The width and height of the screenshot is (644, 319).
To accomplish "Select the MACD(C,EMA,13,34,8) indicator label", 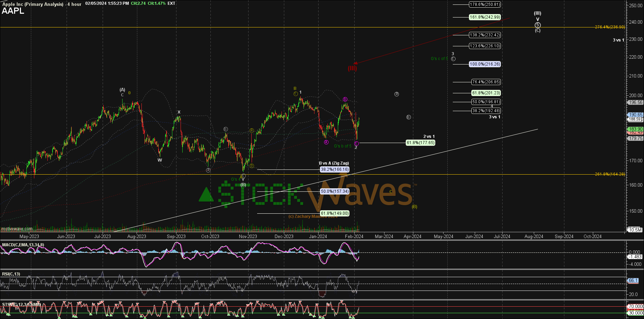I will tap(23, 245).
